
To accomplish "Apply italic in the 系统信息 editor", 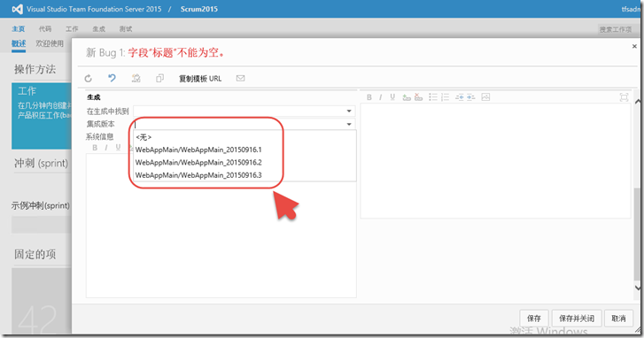I will tap(106, 148).
